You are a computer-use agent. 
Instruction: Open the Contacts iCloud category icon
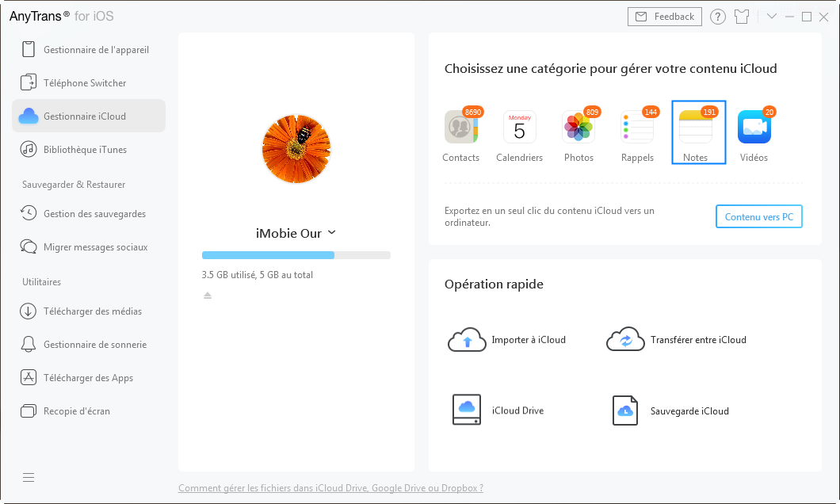click(460, 127)
